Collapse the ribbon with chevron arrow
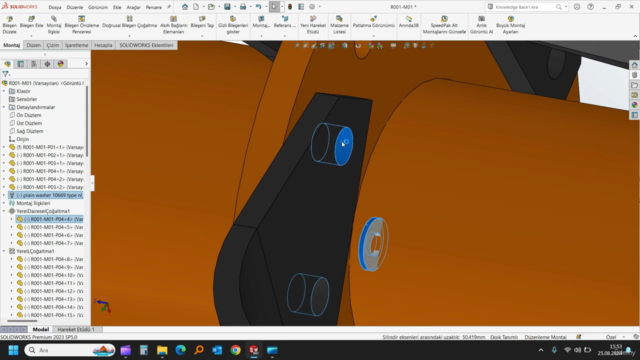This screenshot has width=640, height=360. coord(635,36)
